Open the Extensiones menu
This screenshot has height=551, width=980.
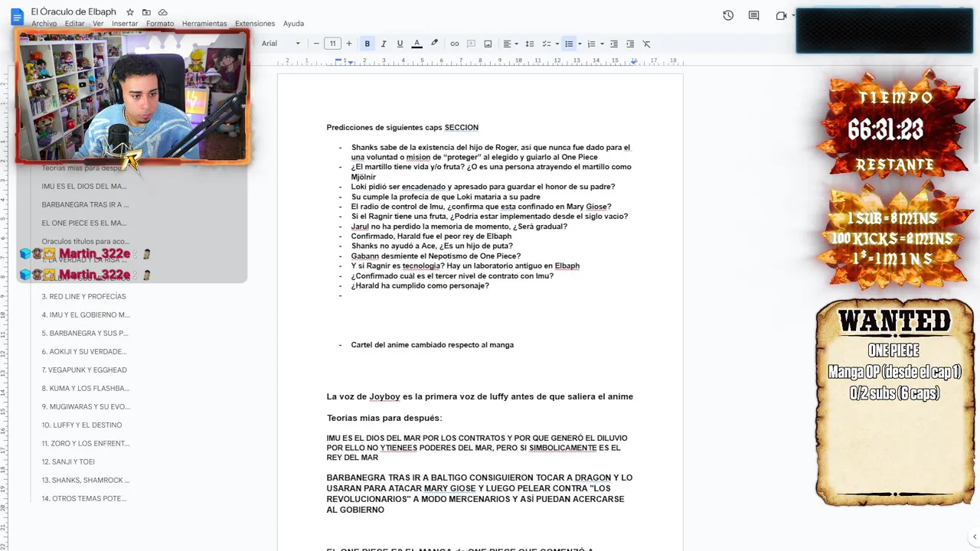click(255, 24)
